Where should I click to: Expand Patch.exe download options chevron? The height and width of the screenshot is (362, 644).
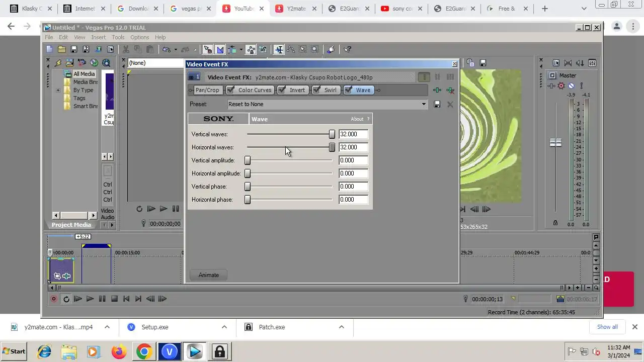(342, 327)
